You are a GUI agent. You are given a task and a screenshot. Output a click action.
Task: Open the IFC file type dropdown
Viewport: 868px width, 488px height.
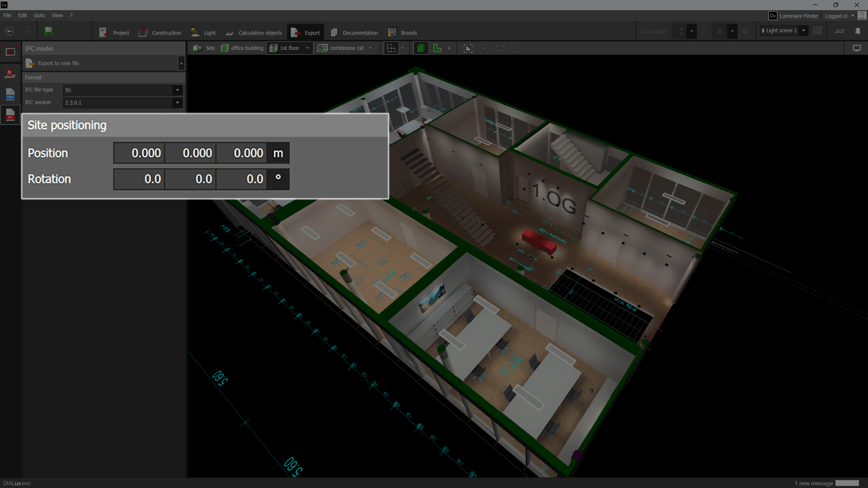click(x=177, y=90)
